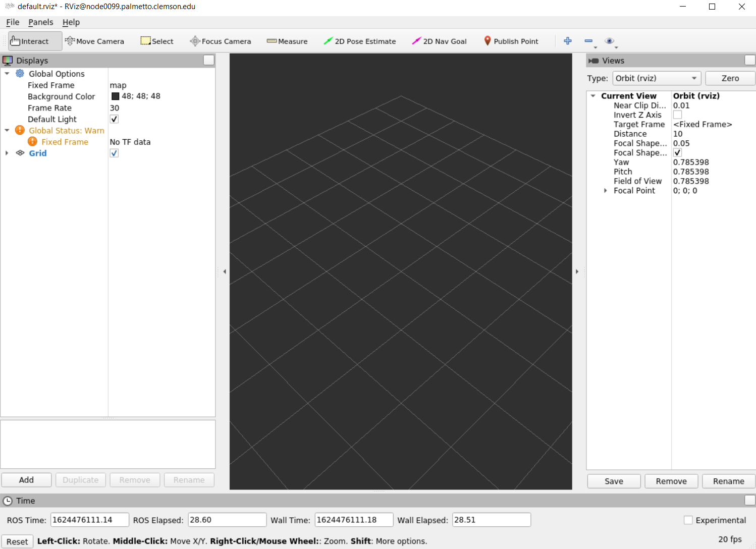
Task: Activate the Publish Point tool
Action: pyautogui.click(x=511, y=41)
